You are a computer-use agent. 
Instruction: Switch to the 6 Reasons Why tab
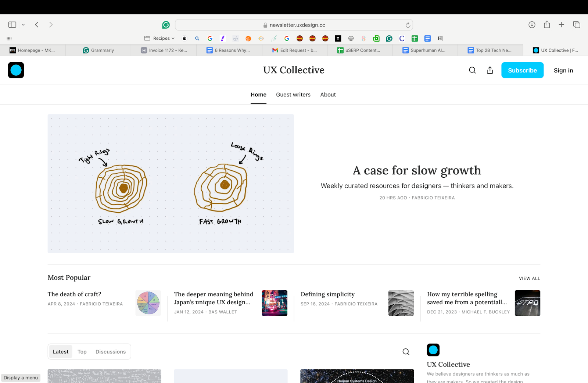click(x=229, y=50)
